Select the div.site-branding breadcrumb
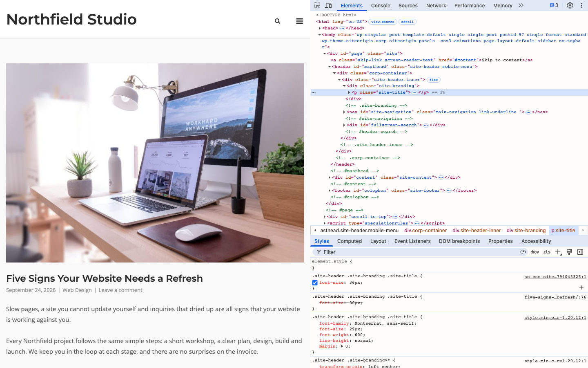Screen dimensions: 588x368 (x=526, y=231)
